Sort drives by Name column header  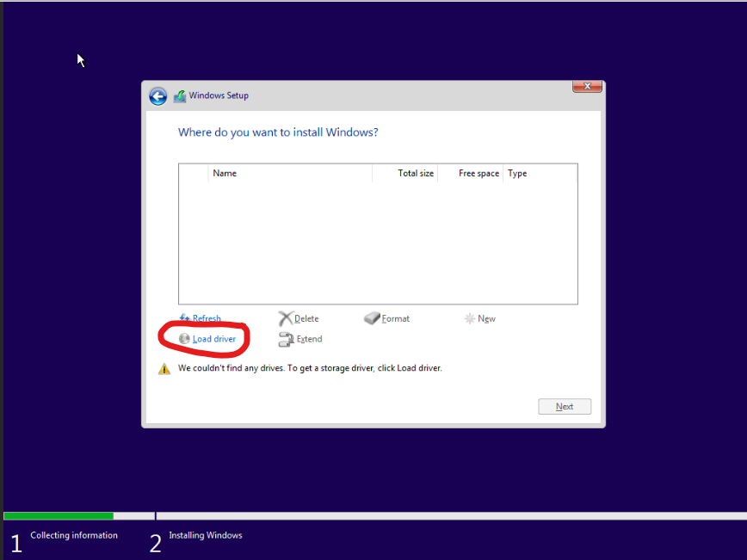[x=290, y=174]
